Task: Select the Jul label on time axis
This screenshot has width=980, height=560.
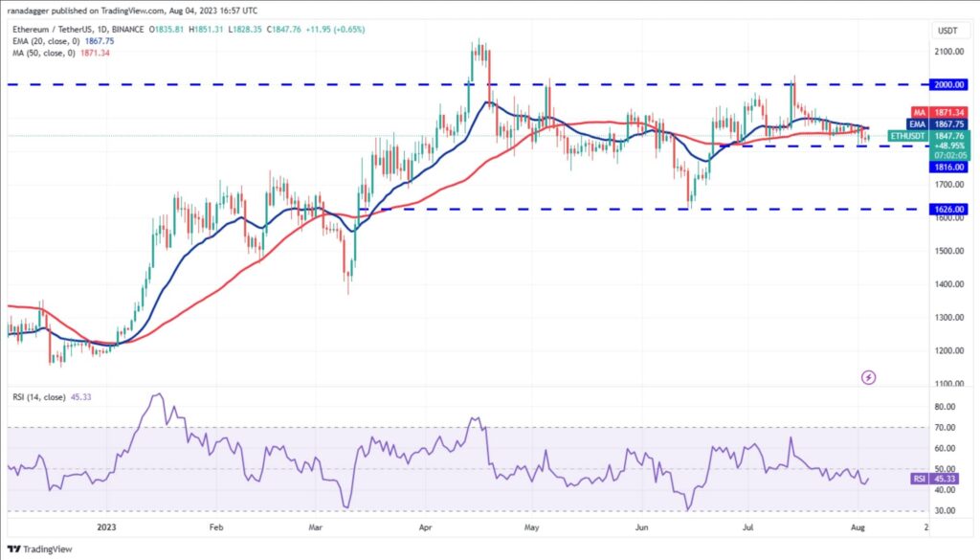Action: 747,527
